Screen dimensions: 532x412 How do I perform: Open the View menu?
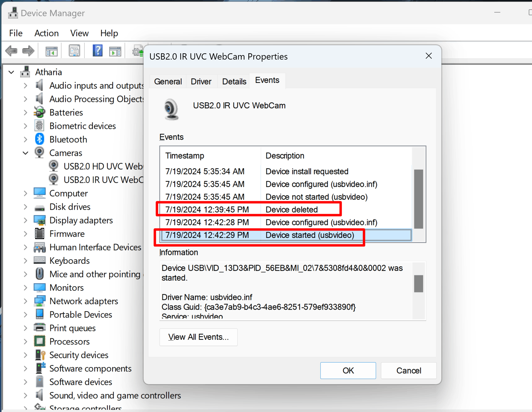click(79, 33)
